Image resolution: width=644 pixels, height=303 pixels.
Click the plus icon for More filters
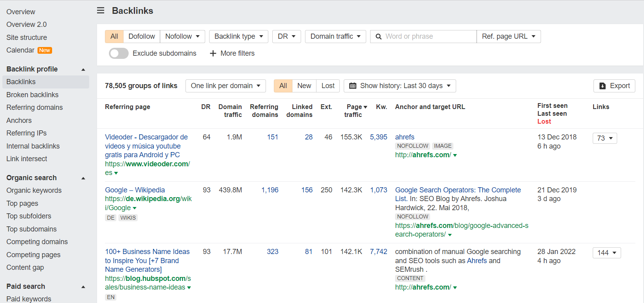[213, 53]
